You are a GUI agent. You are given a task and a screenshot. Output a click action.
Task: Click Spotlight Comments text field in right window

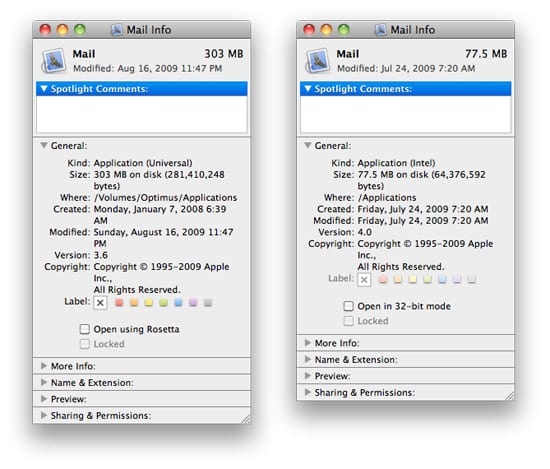405,114
